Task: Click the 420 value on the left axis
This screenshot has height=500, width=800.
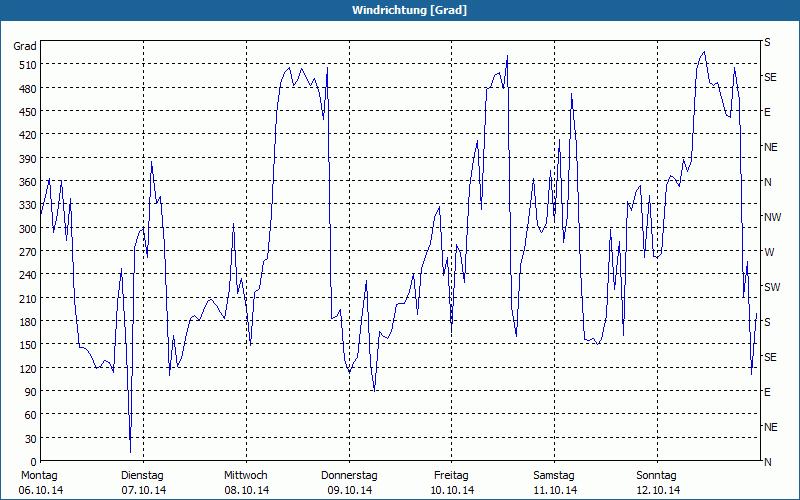Action: [x=28, y=135]
